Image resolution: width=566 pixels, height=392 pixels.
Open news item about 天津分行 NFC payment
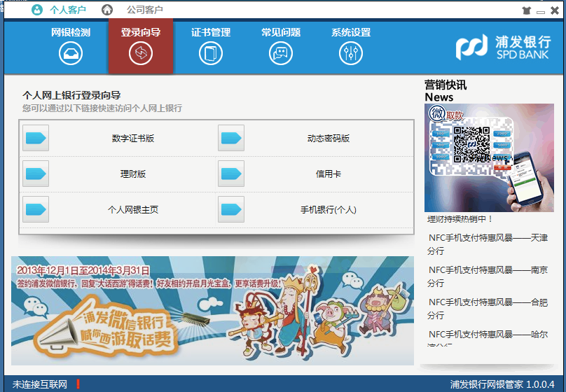[488, 244]
